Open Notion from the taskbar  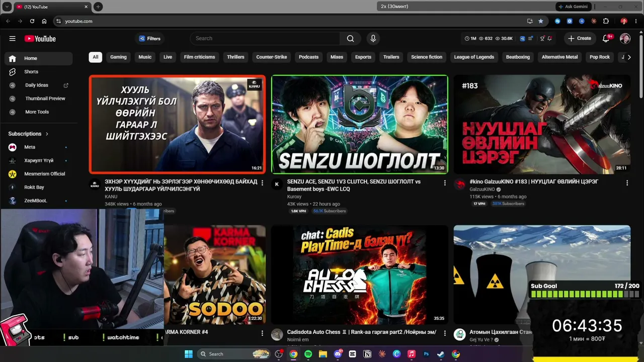pos(367,354)
